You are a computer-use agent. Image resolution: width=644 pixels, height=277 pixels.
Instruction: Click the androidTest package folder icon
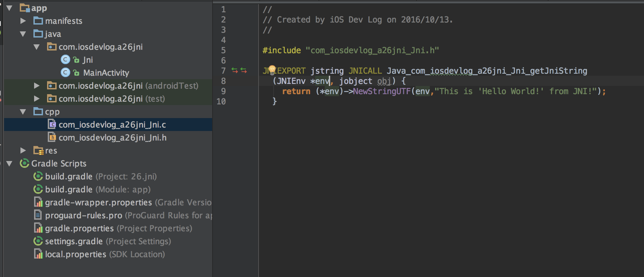[x=52, y=86]
